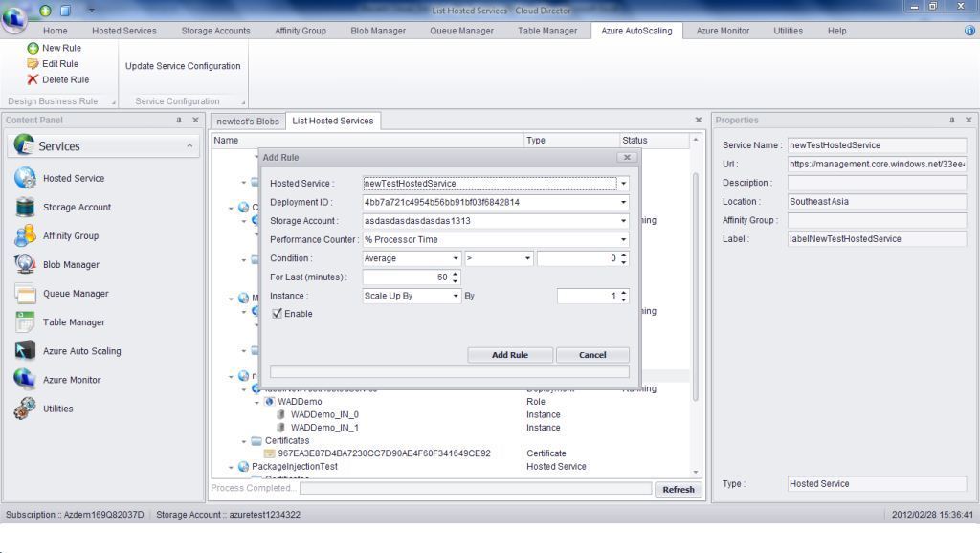The image size is (980, 553).
Task: Open the Performance Counter dropdown
Action: (x=623, y=239)
